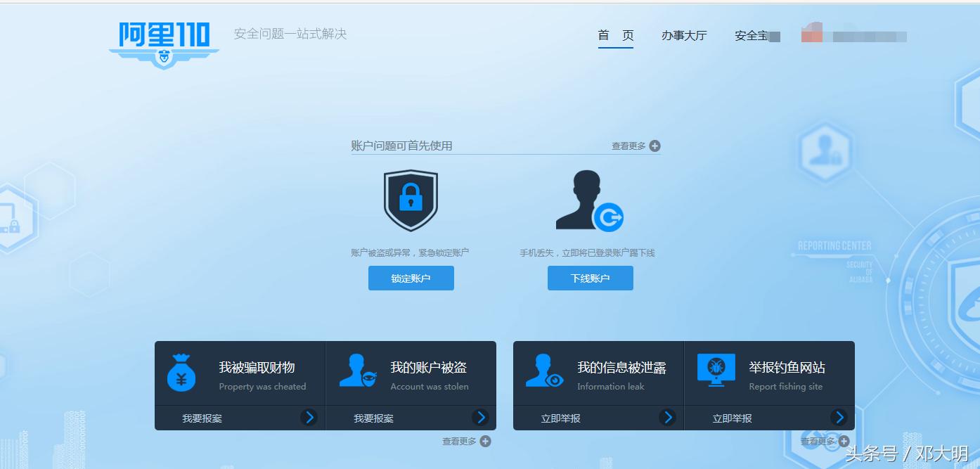
Task: Click the shield lock icon above 锁定账户
Action: 411,199
